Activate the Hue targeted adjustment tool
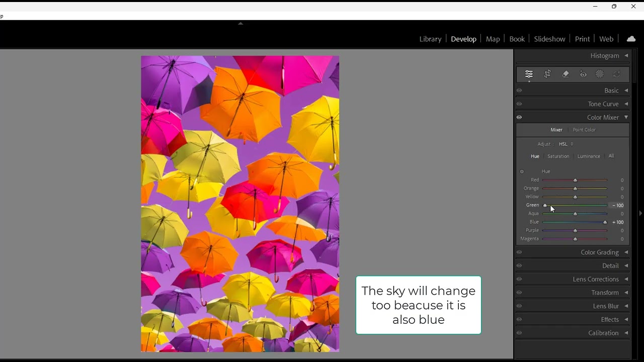644x362 pixels. tap(522, 171)
